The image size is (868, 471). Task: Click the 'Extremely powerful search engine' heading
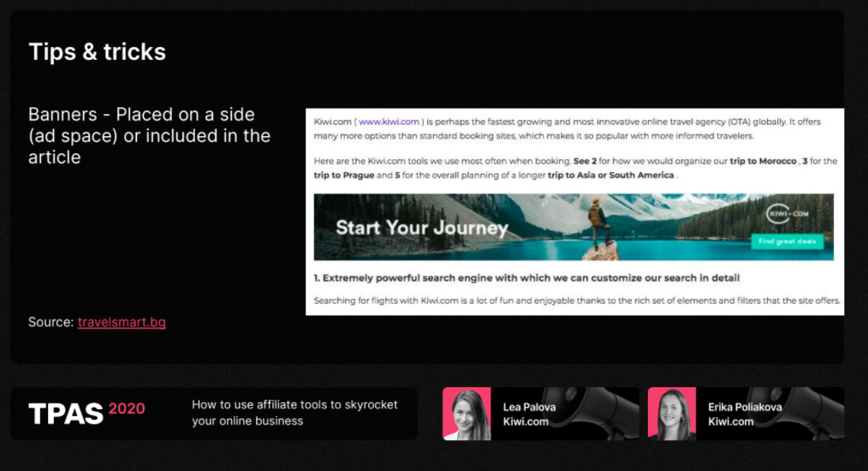tap(526, 277)
